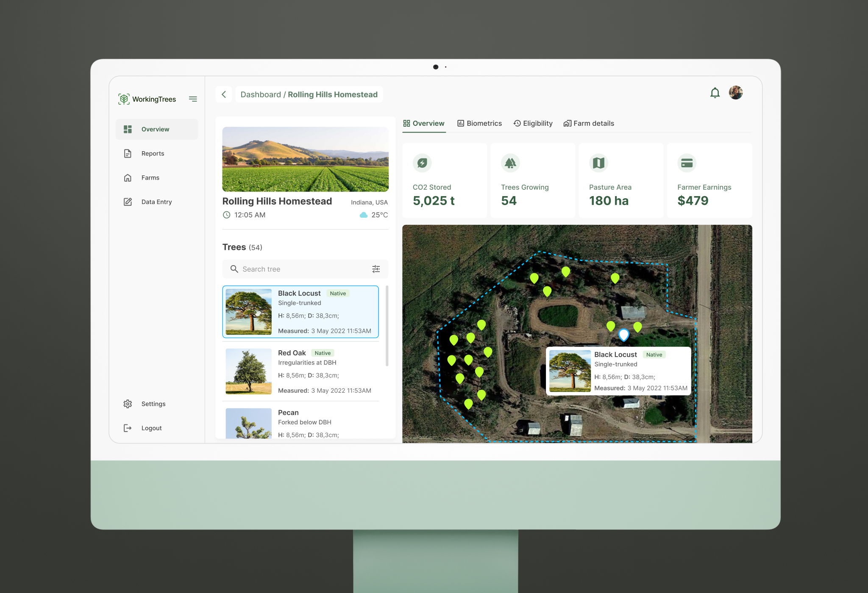The image size is (868, 593).
Task: Click the Trees Growing pine icon
Action: tap(510, 163)
